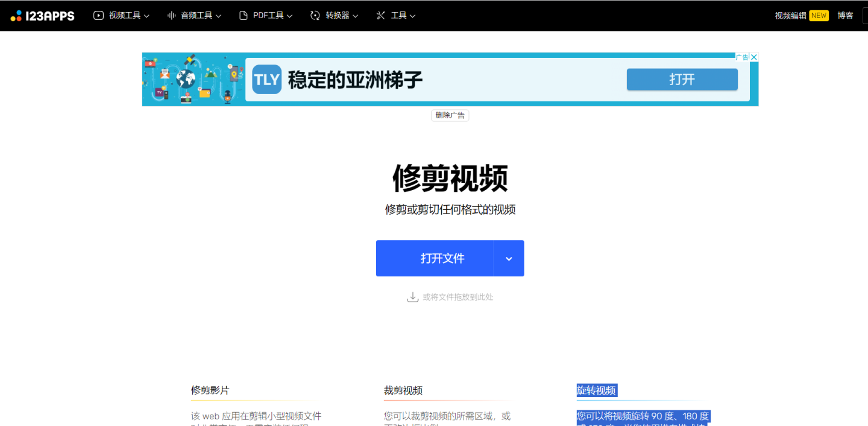Click the blue 打开文件 button
Viewport: 868px width, 426px height.
click(435, 258)
